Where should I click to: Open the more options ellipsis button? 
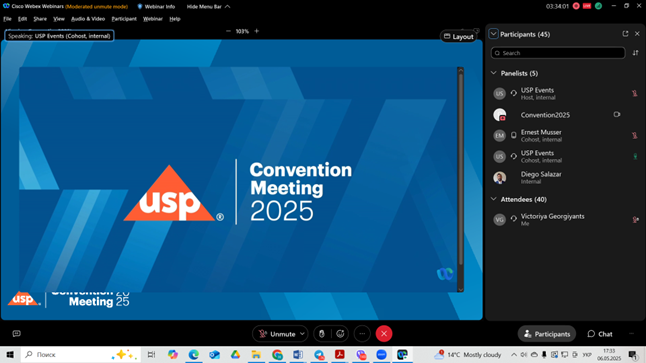click(x=362, y=334)
